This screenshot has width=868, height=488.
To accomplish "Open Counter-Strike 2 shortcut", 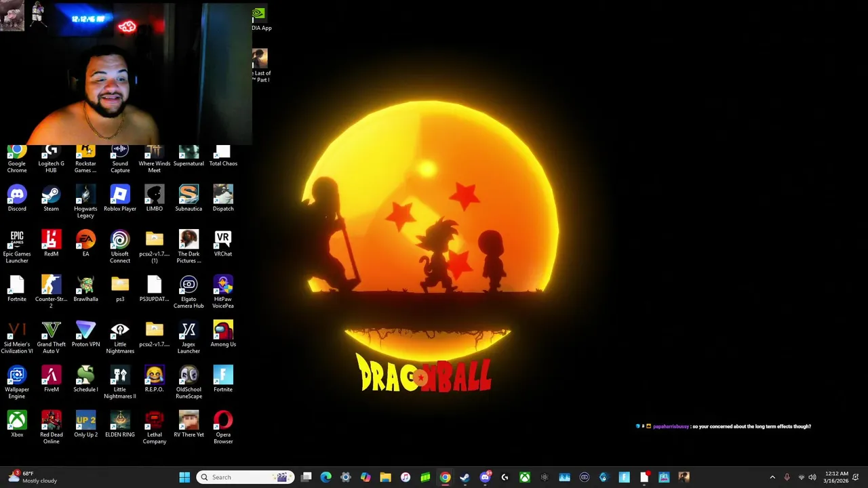I will pyautogui.click(x=51, y=292).
